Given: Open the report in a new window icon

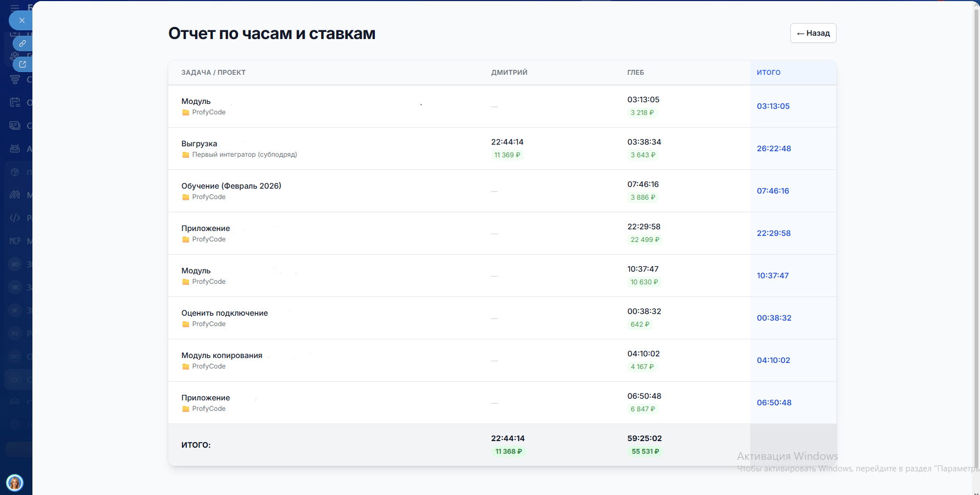Looking at the screenshot, I should tap(23, 64).
